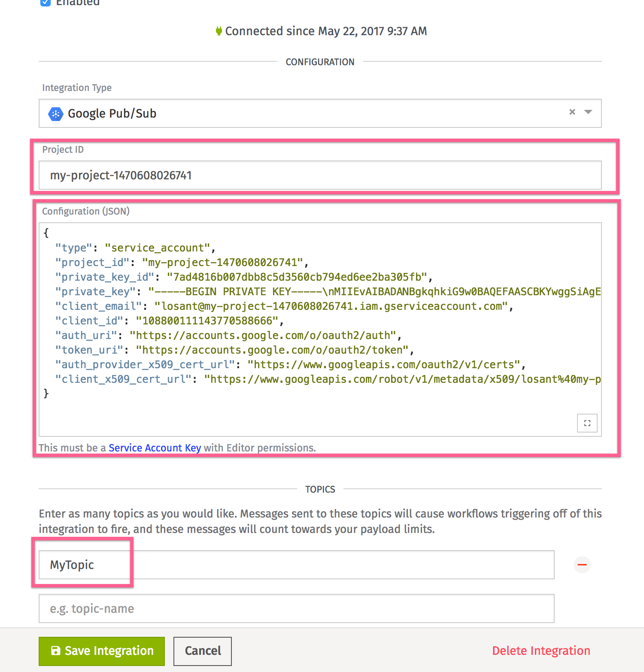The height and width of the screenshot is (672, 644).
Task: Remove MyTopic using the red minus icon
Action: coord(582,565)
